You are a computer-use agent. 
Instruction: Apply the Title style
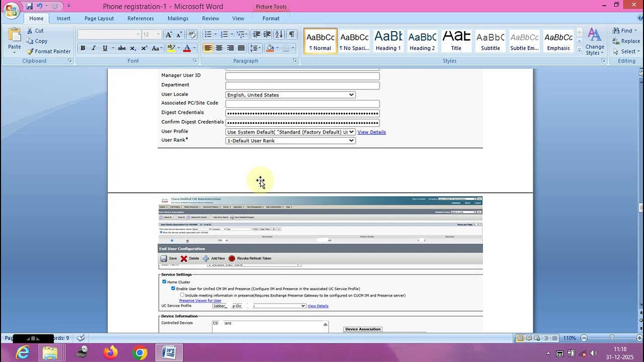[x=456, y=41]
